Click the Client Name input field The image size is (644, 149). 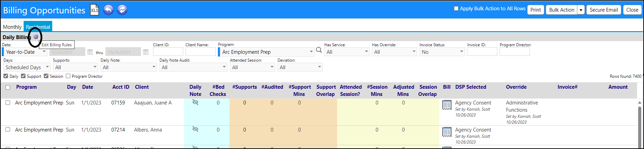201,52
